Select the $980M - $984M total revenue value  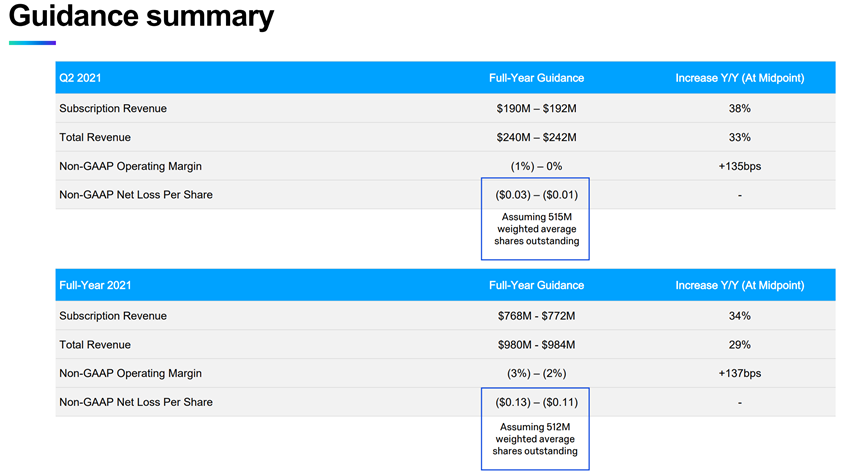click(536, 345)
